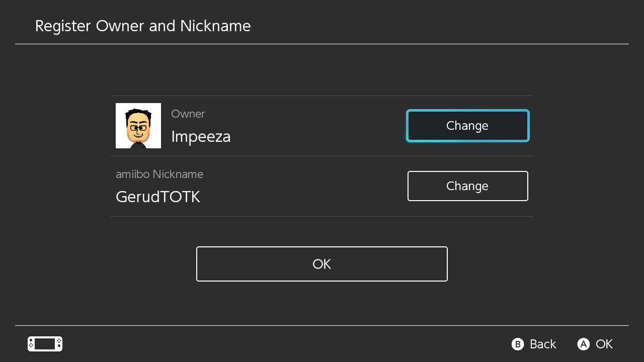The width and height of the screenshot is (644, 362).
Task: Select the owner name Impeeza
Action: pos(201,136)
